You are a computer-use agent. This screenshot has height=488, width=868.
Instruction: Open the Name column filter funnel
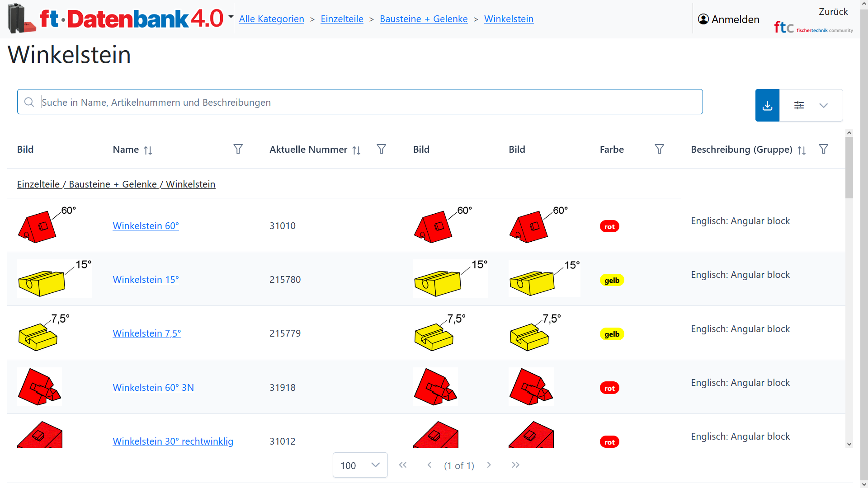(238, 149)
